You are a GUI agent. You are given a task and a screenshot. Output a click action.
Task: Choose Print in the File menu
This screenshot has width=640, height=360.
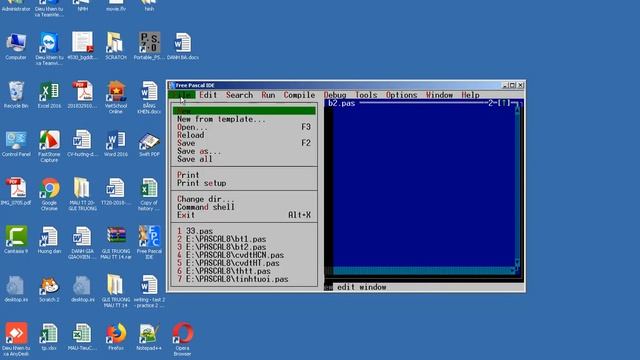tap(244, 175)
